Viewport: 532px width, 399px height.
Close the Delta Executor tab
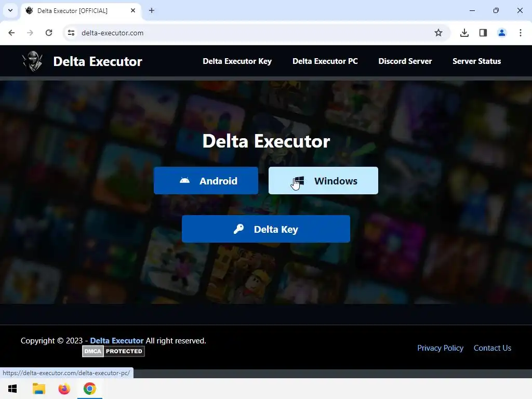(133, 10)
